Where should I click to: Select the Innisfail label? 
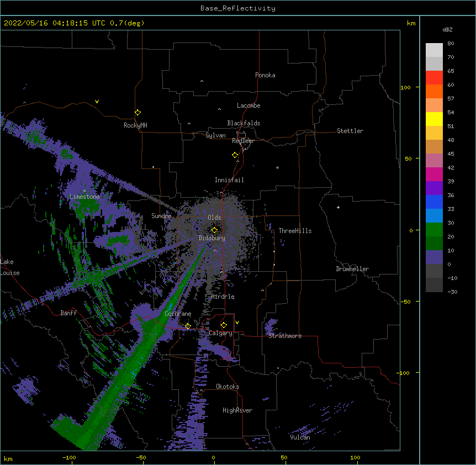click(229, 180)
